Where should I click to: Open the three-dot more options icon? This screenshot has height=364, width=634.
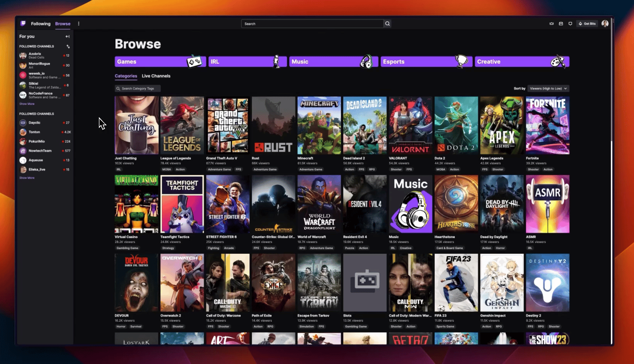click(79, 23)
